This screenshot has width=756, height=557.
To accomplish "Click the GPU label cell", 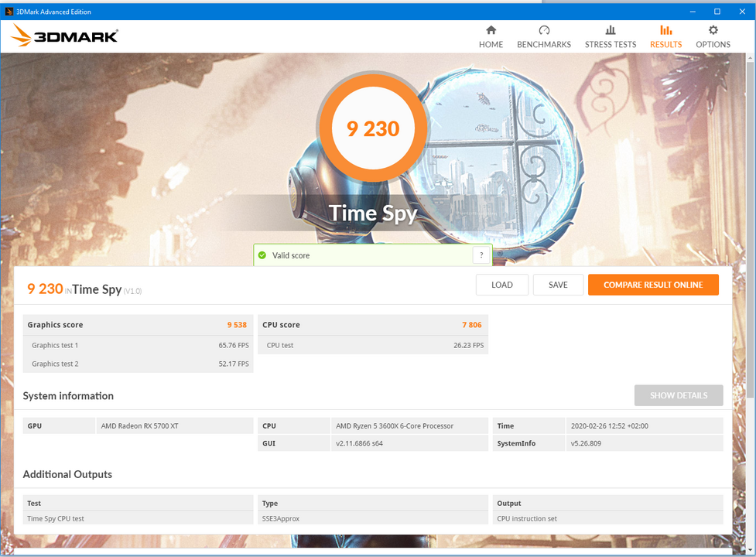I will 59,426.
